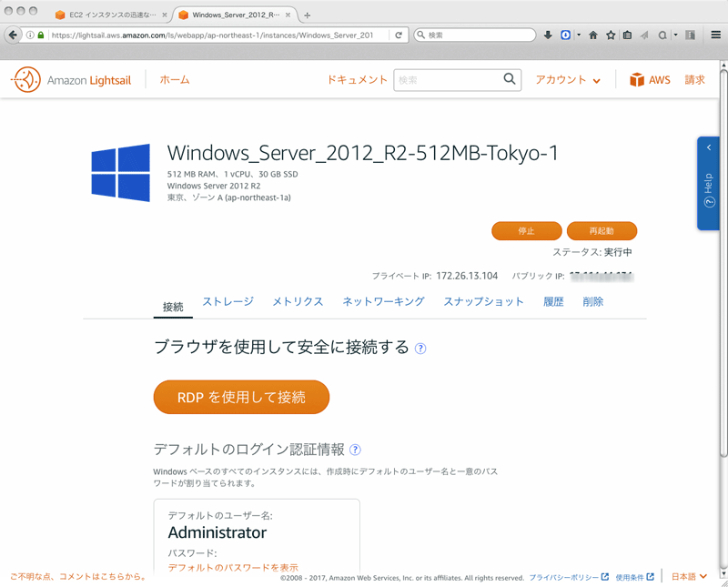The image size is (728, 587).
Task: Open the 日本語 language dropdown
Action: (x=689, y=577)
